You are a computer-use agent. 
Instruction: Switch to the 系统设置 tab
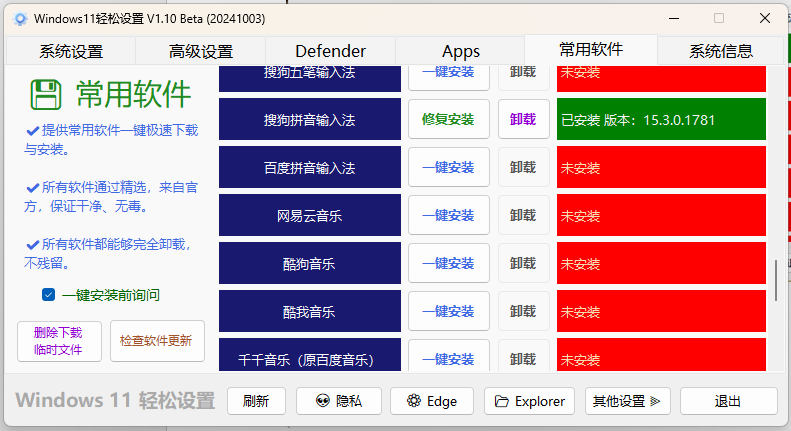click(71, 51)
